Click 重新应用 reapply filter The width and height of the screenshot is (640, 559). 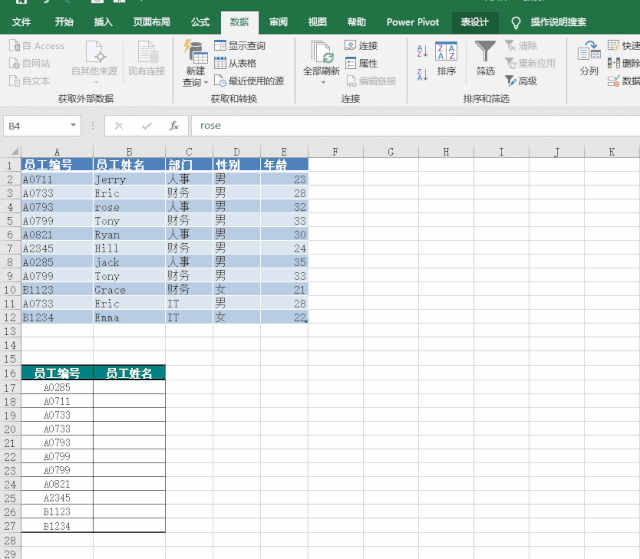(530, 63)
